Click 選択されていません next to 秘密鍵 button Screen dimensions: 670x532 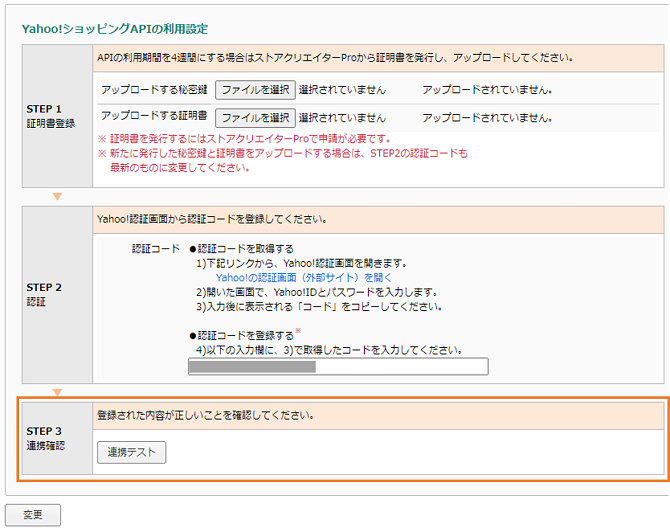(x=342, y=90)
